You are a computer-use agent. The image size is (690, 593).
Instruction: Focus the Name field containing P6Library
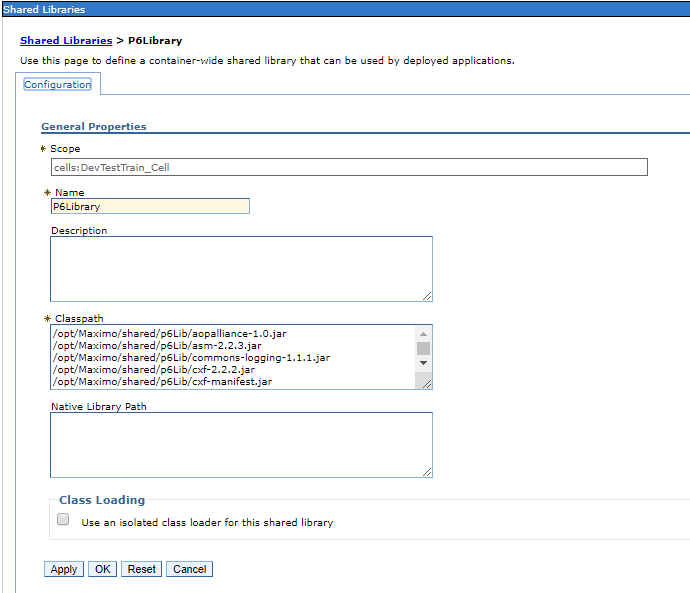click(x=150, y=206)
